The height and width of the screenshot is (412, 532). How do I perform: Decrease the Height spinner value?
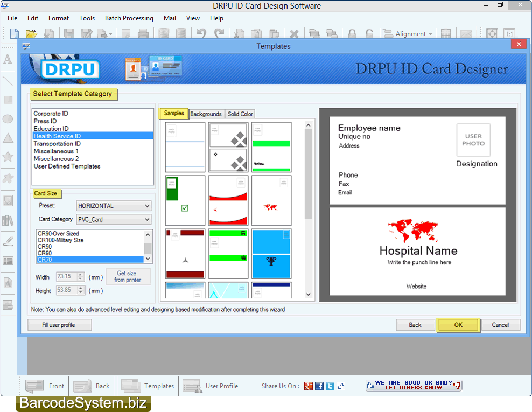(x=80, y=292)
